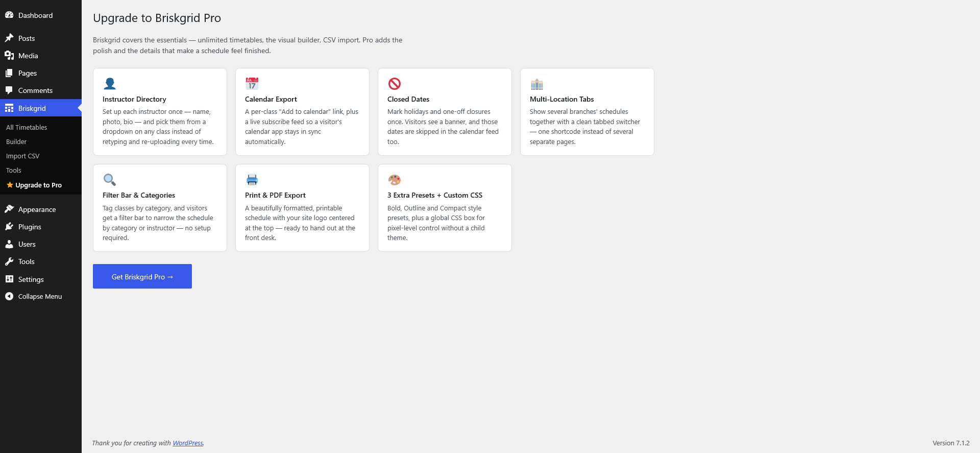Image resolution: width=980 pixels, height=453 pixels.
Task: Click the Appearance paintbrush icon
Action: pyautogui.click(x=9, y=209)
